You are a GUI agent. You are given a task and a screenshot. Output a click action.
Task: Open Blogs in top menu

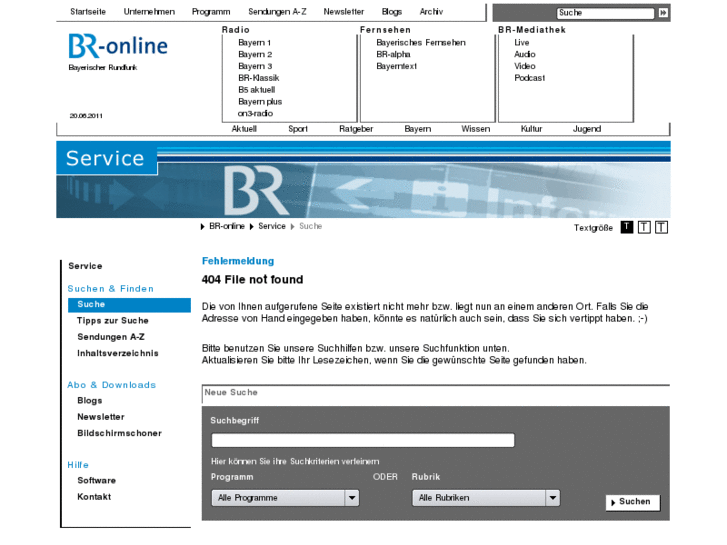[x=392, y=12]
